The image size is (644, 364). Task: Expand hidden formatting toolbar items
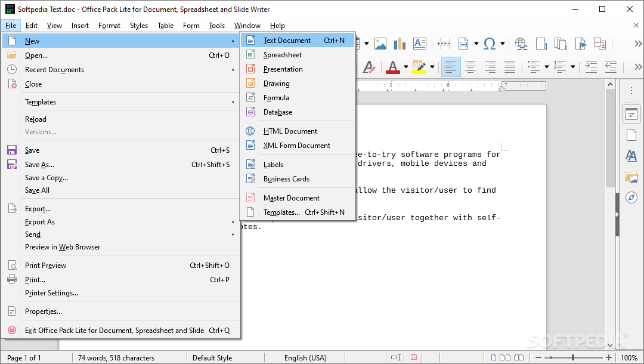pyautogui.click(x=638, y=67)
